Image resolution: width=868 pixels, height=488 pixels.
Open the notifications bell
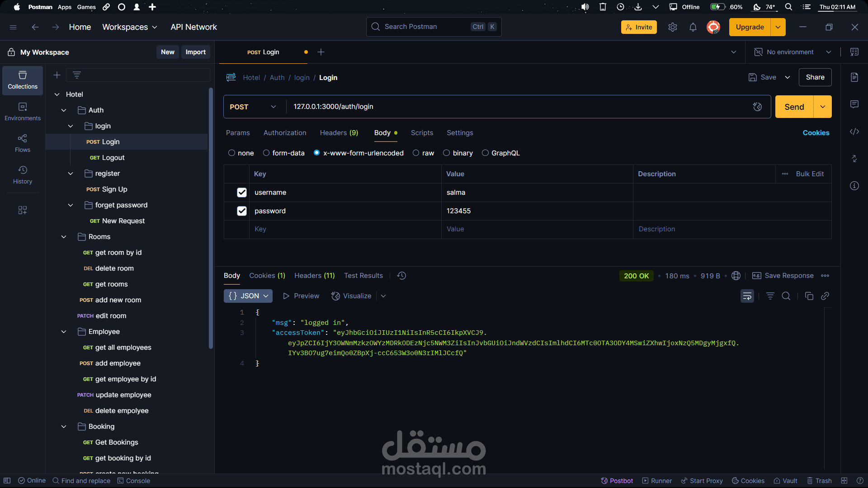[693, 27]
